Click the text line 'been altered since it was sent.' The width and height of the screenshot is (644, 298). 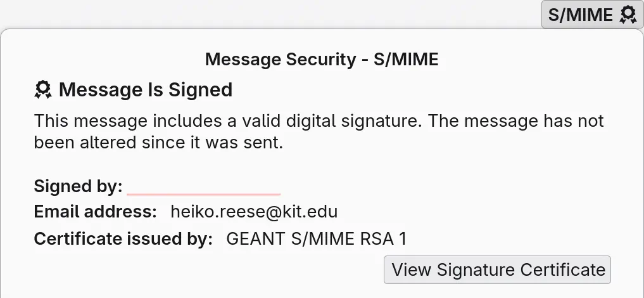(x=158, y=143)
